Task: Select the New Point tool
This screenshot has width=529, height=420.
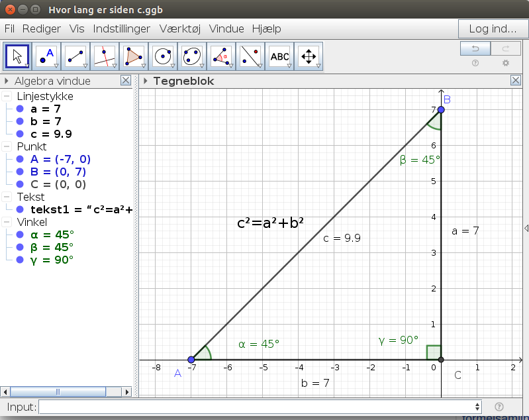Action: 46,56
